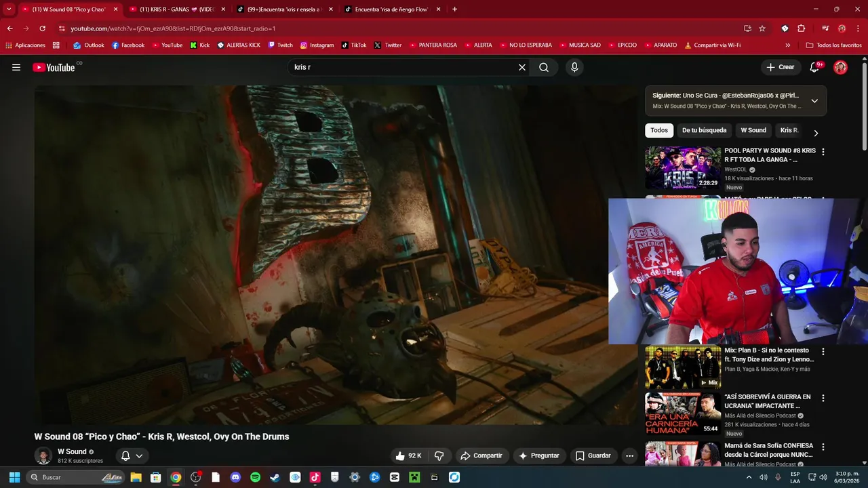The width and height of the screenshot is (868, 488).
Task: Run the search with the magnifier button
Action: [x=544, y=67]
